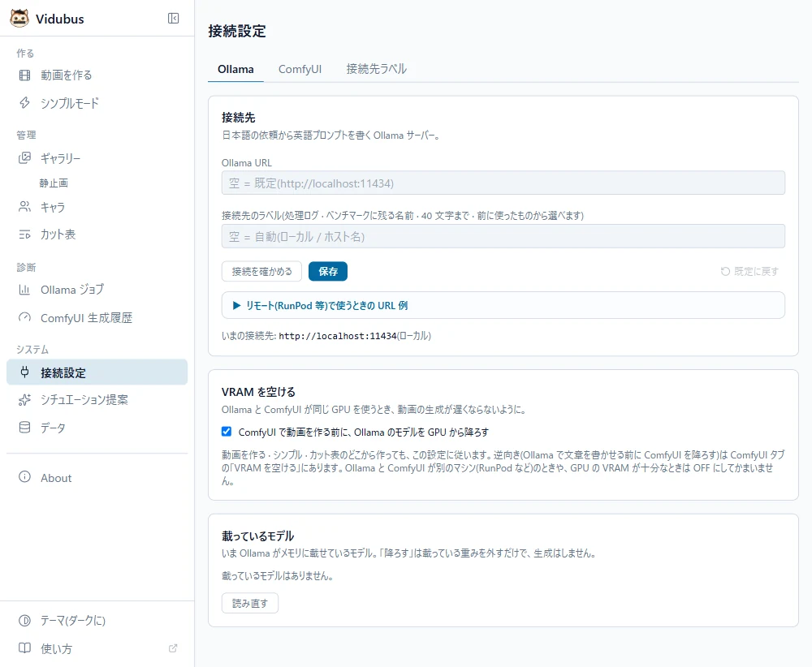
Task: Open ComfyUI 生成履歴 page
Action: [97, 317]
